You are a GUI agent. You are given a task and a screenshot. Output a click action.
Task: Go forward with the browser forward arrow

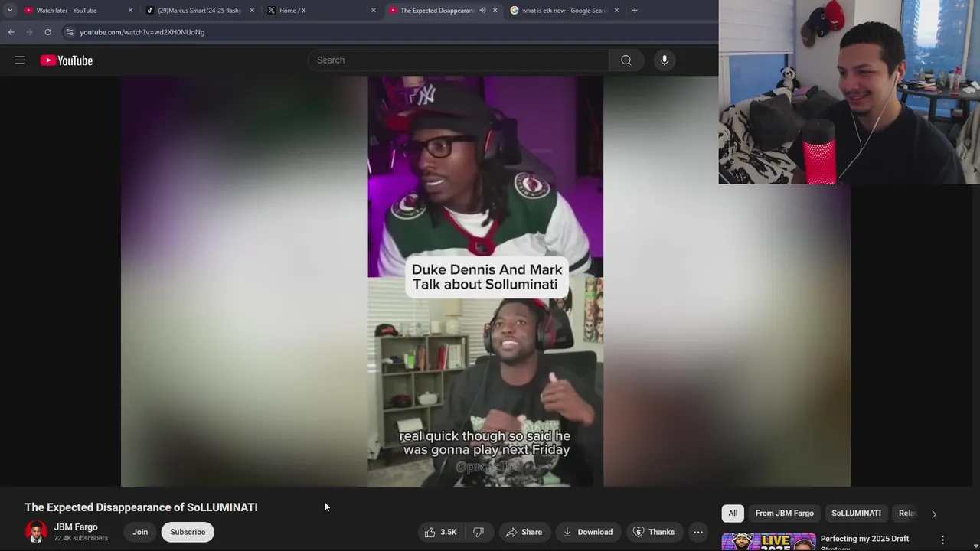tap(29, 32)
